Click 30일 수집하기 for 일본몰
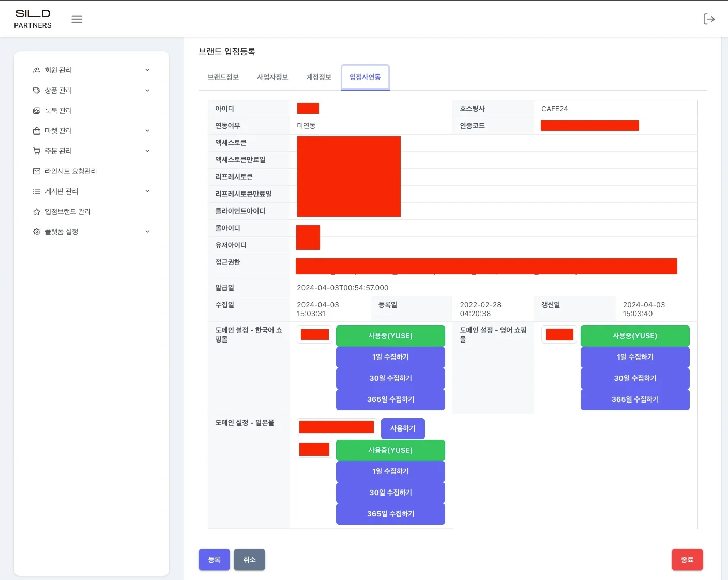Viewport: 728px width, 580px height. (x=390, y=493)
